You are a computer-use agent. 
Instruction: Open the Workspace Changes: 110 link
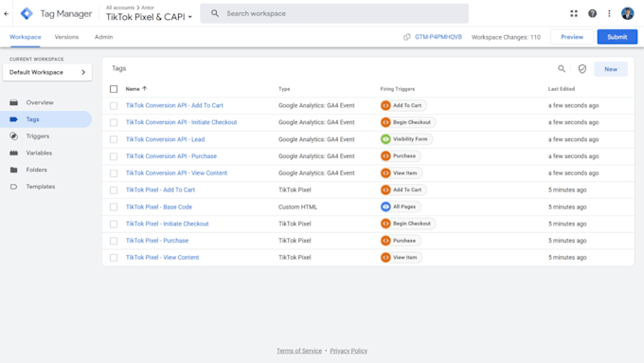tap(506, 37)
